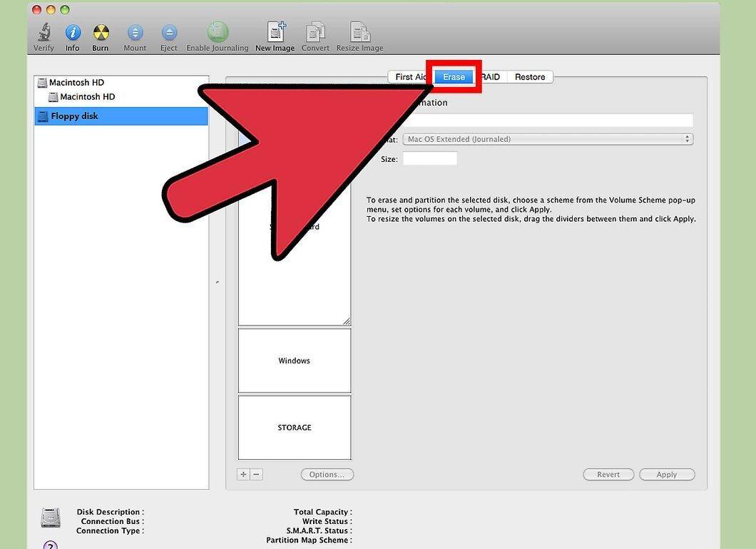The image size is (756, 549).
Task: Switch to the Restore tab
Action: (530, 76)
